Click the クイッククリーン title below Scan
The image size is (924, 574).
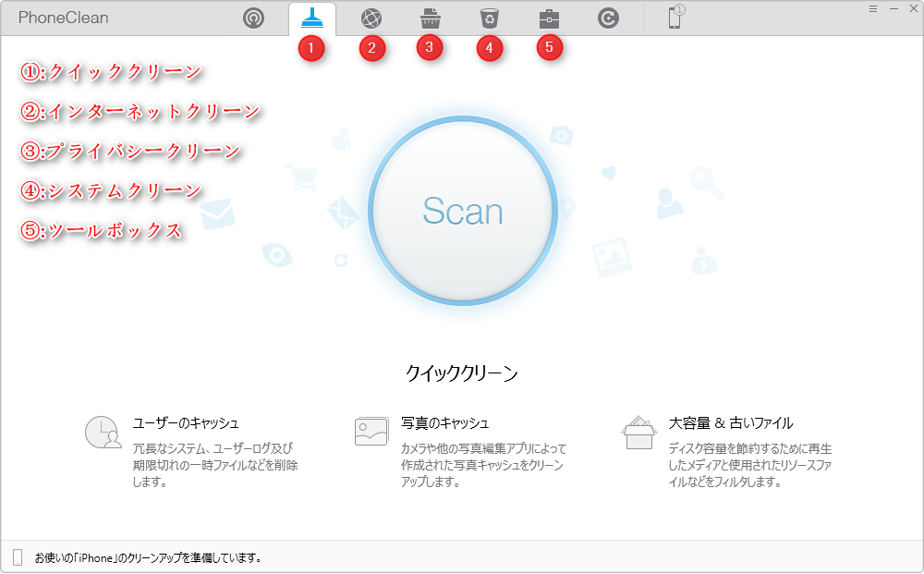click(462, 373)
